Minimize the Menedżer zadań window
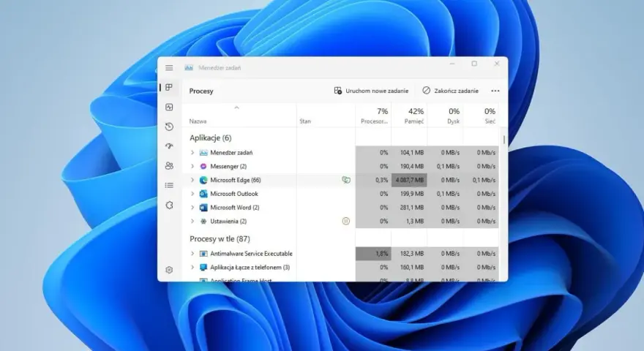This screenshot has height=351, width=644. 452,64
